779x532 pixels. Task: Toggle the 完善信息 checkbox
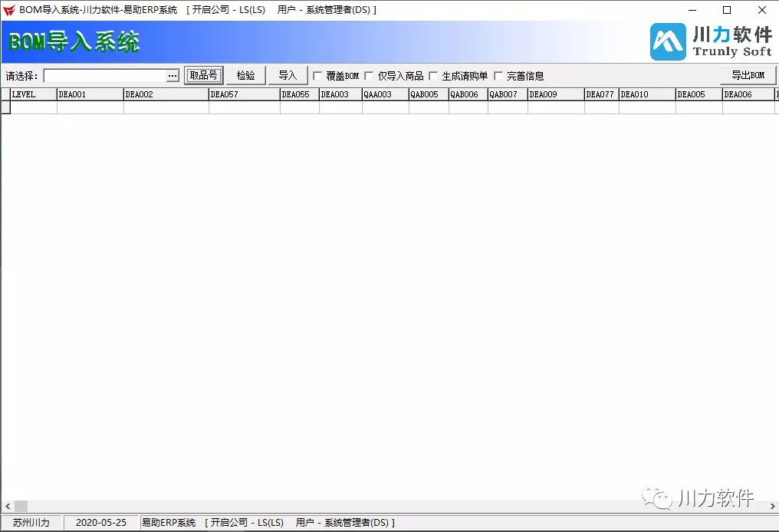click(498, 76)
